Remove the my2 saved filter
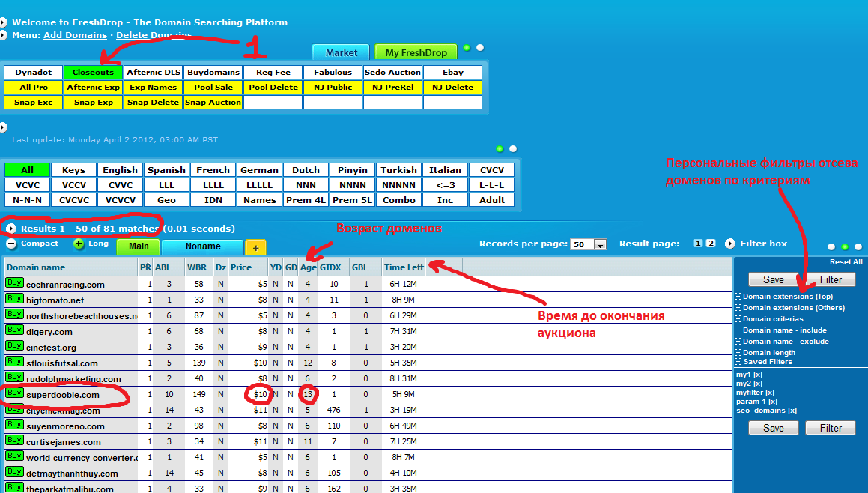868x493 pixels. 758,384
